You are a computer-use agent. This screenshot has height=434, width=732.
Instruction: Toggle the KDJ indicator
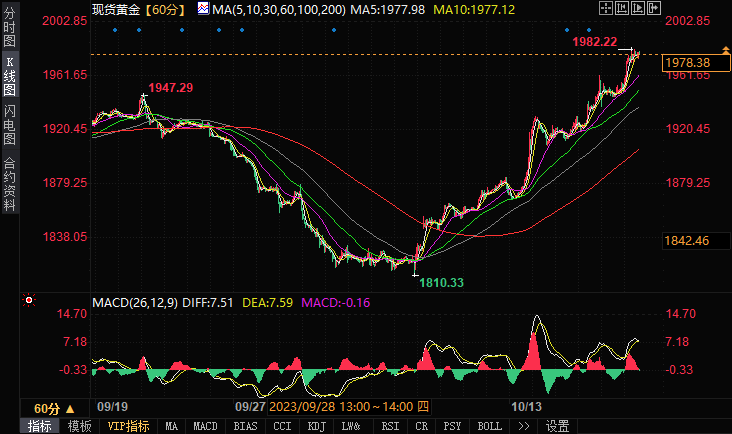316,426
